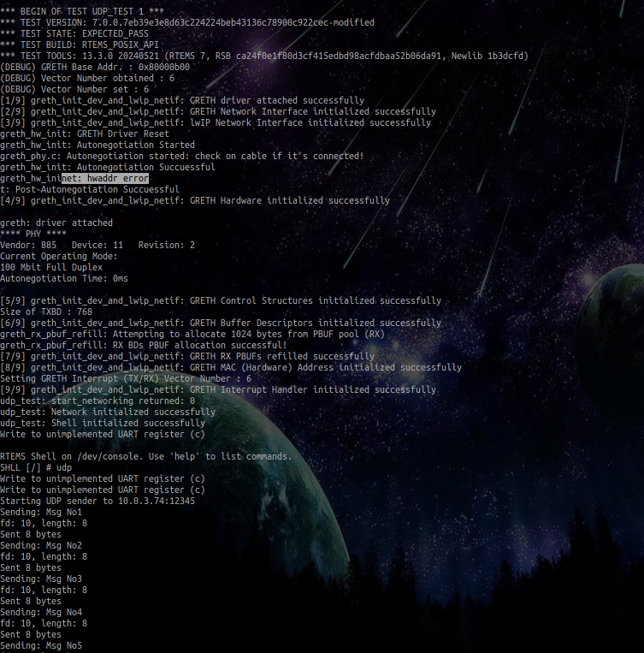
Task: Click 't: Post-Autonegotiation Succuessful' line
Action: (x=90, y=189)
